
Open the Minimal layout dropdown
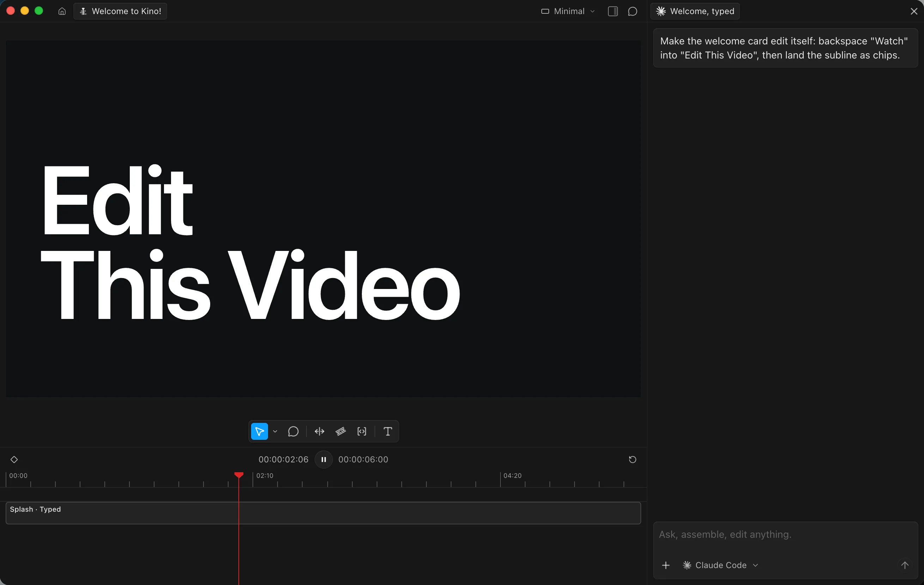pos(568,11)
